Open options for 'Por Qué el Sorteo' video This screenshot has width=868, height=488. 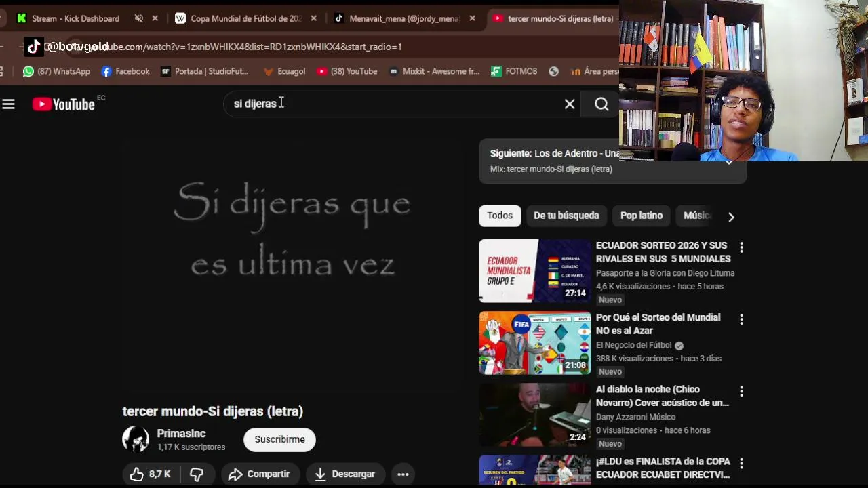click(741, 319)
